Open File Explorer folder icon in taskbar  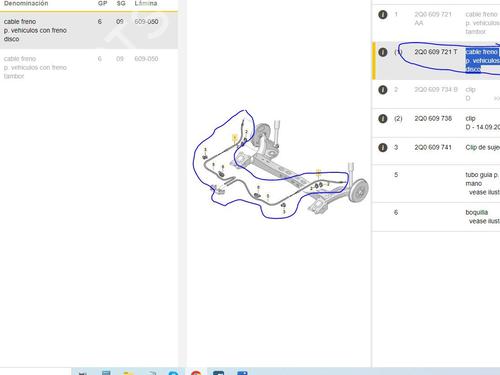pyautogui.click(x=128, y=373)
